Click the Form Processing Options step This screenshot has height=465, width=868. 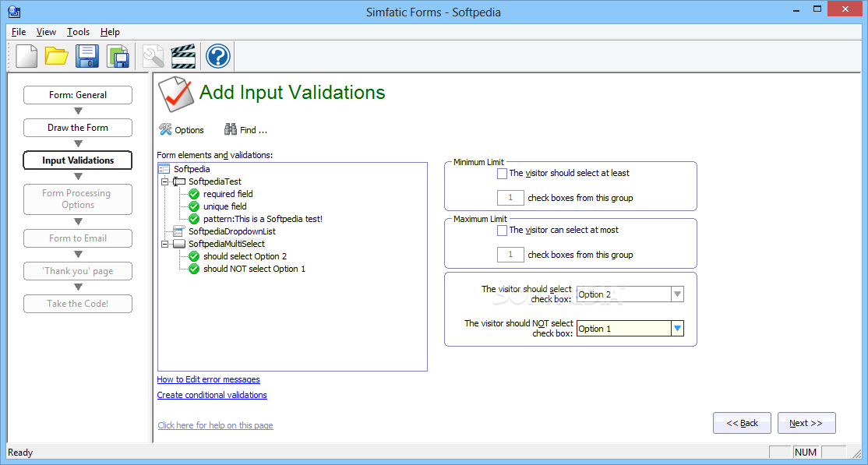coord(78,199)
